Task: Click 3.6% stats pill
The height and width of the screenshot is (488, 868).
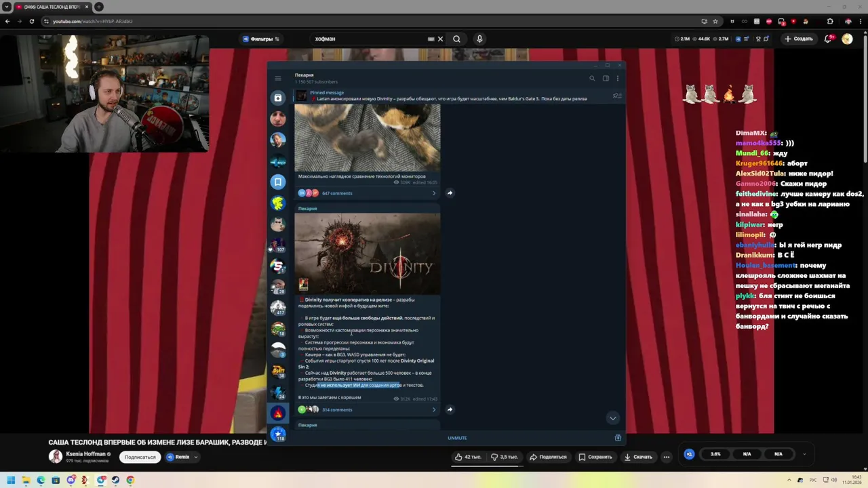Action: point(715,454)
